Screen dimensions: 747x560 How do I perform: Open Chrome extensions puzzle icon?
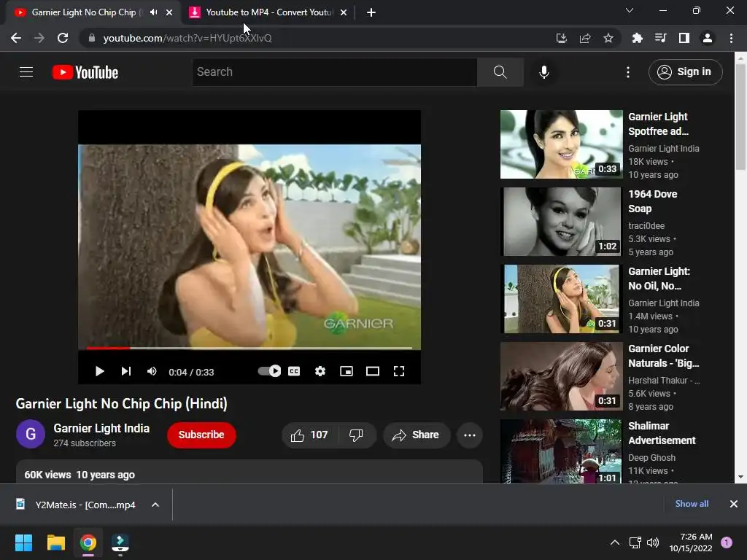637,38
